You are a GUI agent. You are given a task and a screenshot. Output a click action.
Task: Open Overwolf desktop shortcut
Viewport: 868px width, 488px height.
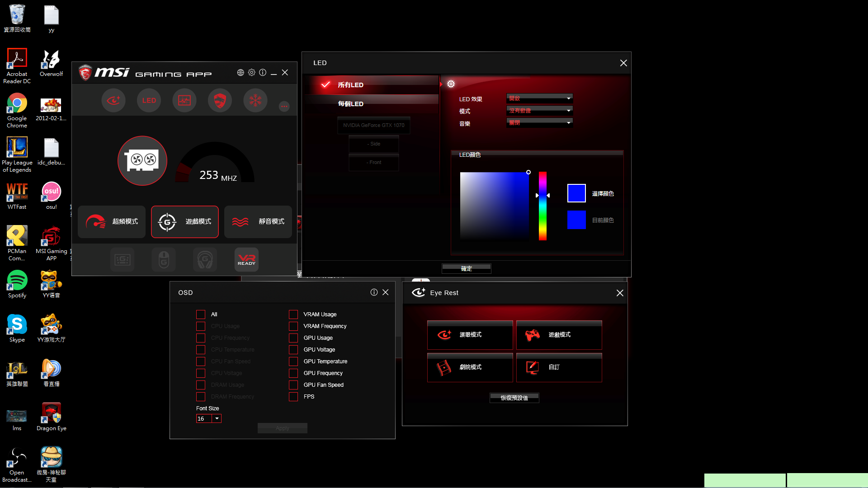pos(52,63)
